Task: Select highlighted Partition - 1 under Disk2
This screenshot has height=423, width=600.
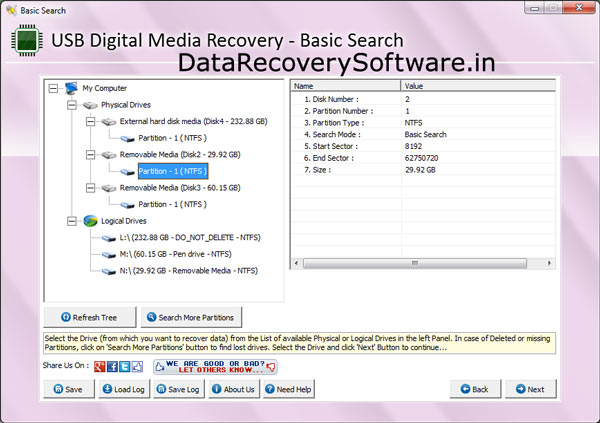Action: pos(173,171)
